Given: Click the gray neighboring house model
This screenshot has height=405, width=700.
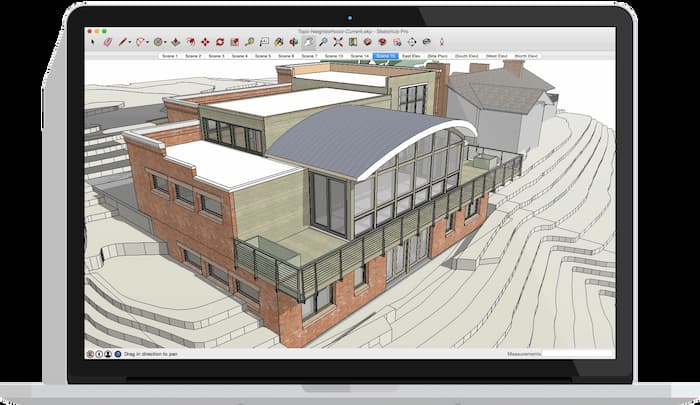Looking at the screenshot, I should 502,105.
